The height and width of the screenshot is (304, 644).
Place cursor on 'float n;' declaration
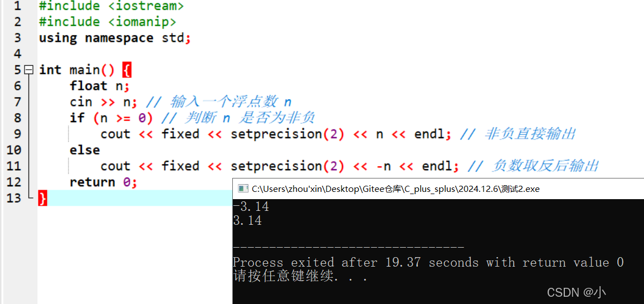(x=100, y=86)
